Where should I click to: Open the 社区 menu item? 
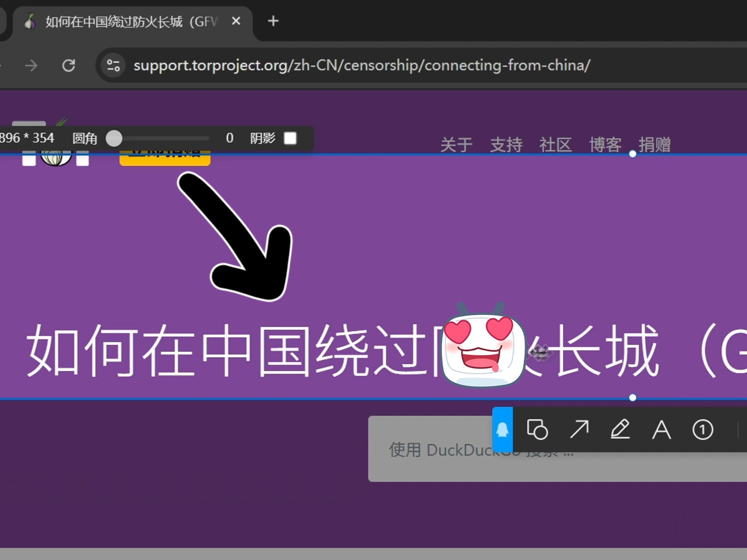(x=556, y=145)
